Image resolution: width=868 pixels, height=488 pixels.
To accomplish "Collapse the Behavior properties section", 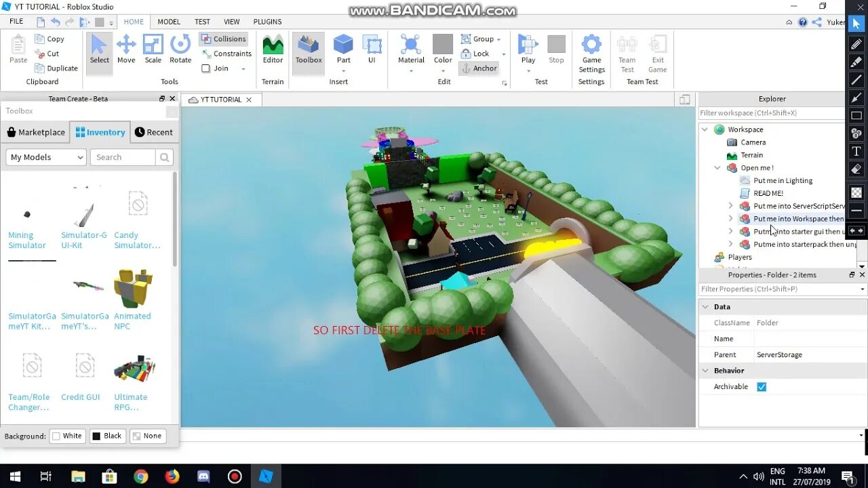I will click(x=705, y=371).
